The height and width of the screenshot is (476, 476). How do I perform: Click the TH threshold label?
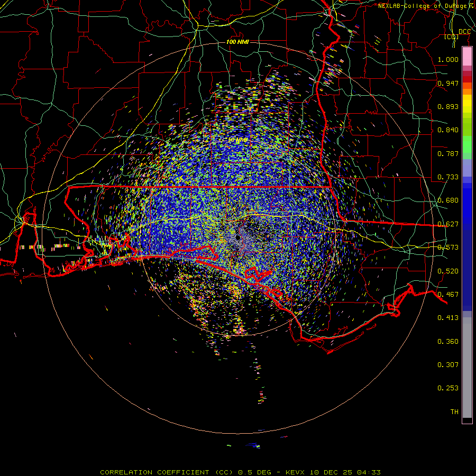click(454, 412)
